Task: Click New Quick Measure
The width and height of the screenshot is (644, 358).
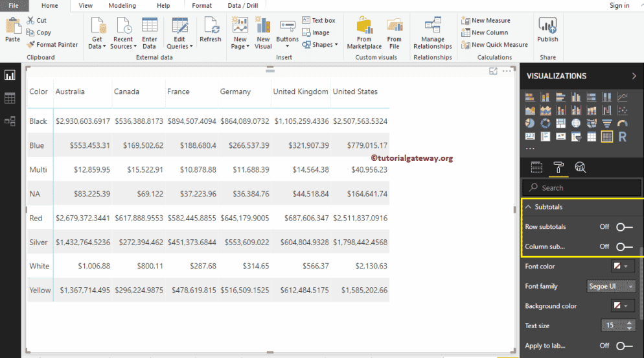Action: coord(494,45)
